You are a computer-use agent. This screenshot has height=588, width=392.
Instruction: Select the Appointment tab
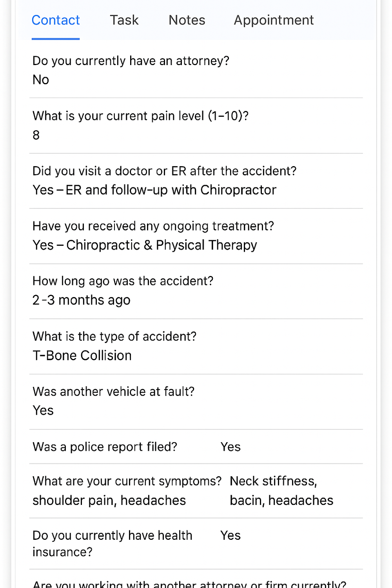point(274,20)
